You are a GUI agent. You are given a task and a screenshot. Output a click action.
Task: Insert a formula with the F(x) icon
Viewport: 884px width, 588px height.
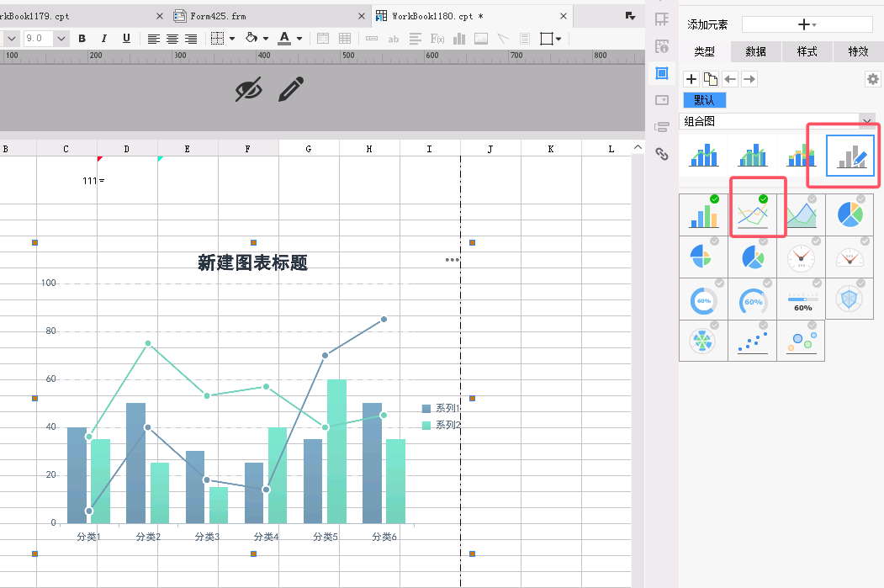pyautogui.click(x=437, y=39)
